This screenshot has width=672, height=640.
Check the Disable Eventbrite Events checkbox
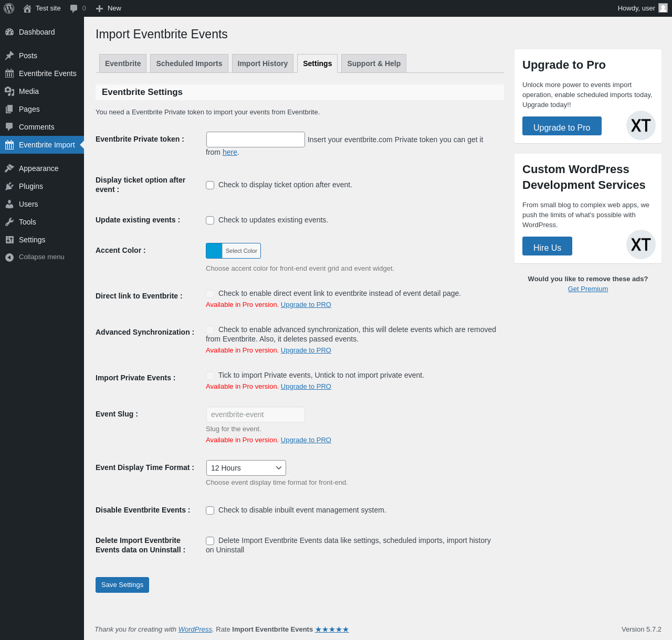pyautogui.click(x=210, y=510)
